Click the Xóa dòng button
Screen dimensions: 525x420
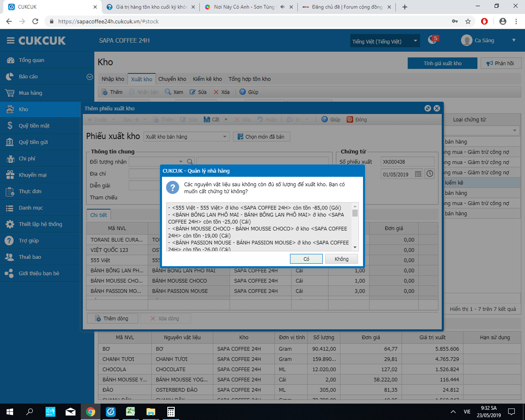tap(165, 319)
